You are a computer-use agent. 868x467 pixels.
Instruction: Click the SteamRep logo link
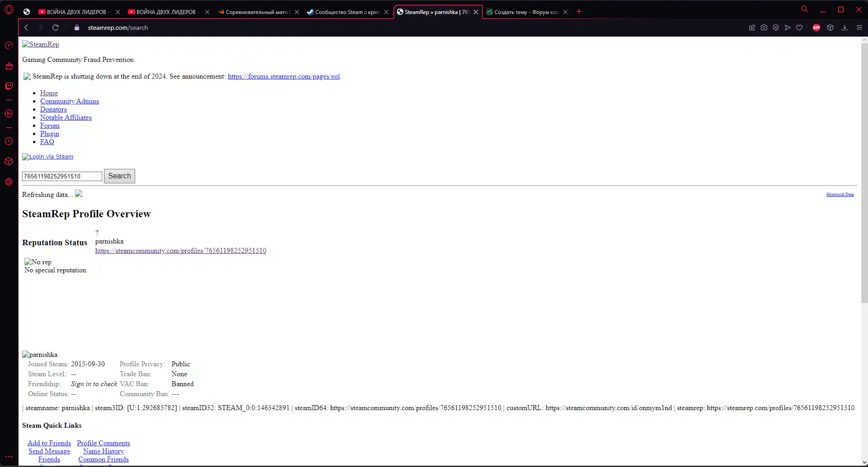[41, 44]
